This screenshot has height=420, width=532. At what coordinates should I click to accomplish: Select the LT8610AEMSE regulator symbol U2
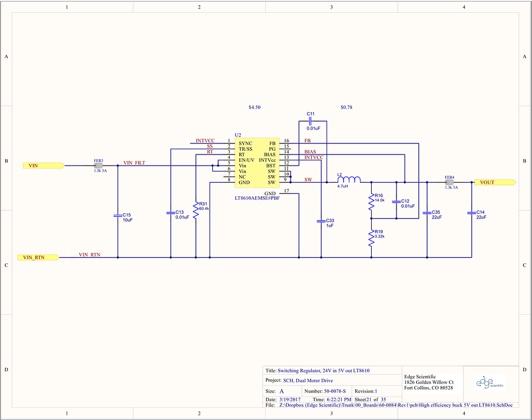tap(257, 161)
